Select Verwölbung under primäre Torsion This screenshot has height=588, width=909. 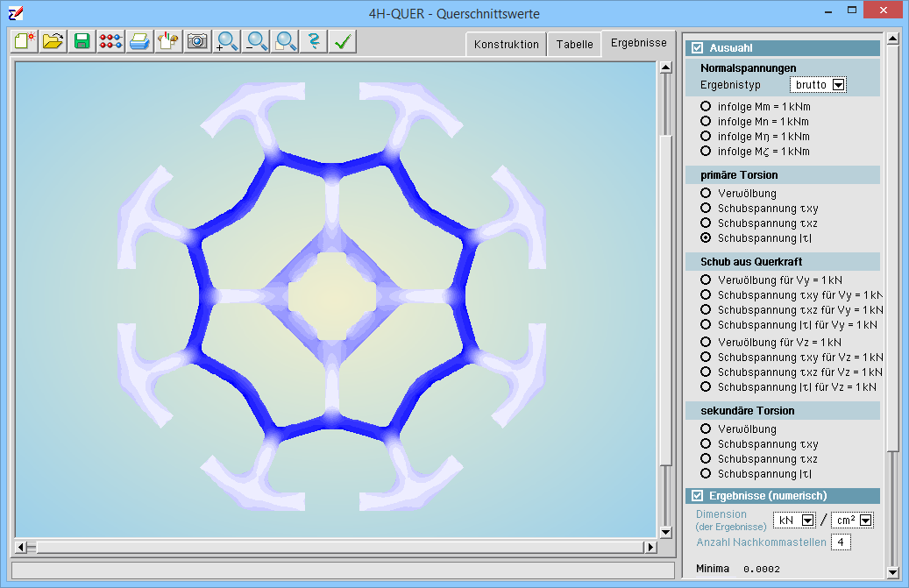[706, 194]
